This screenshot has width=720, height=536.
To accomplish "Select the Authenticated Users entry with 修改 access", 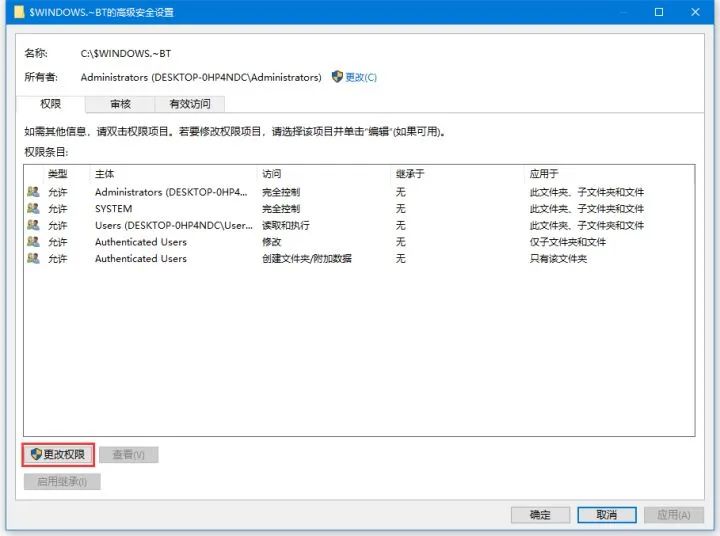I will point(359,242).
